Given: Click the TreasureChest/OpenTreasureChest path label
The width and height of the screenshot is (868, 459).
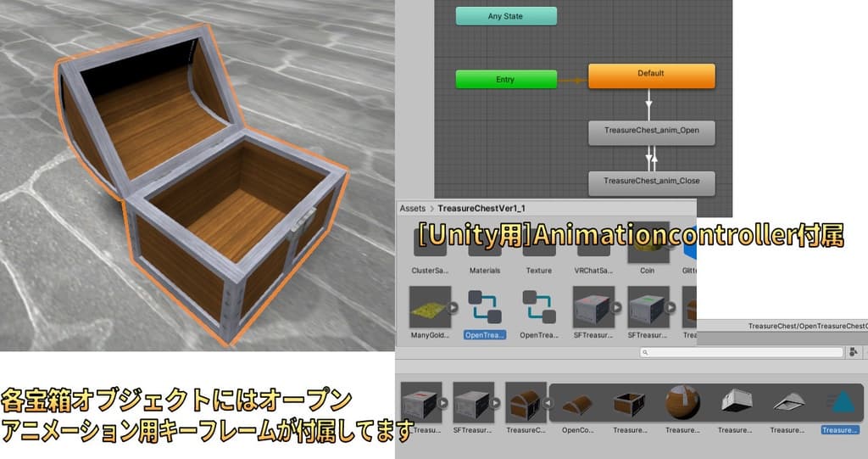Looking at the screenshot, I should tap(808, 326).
